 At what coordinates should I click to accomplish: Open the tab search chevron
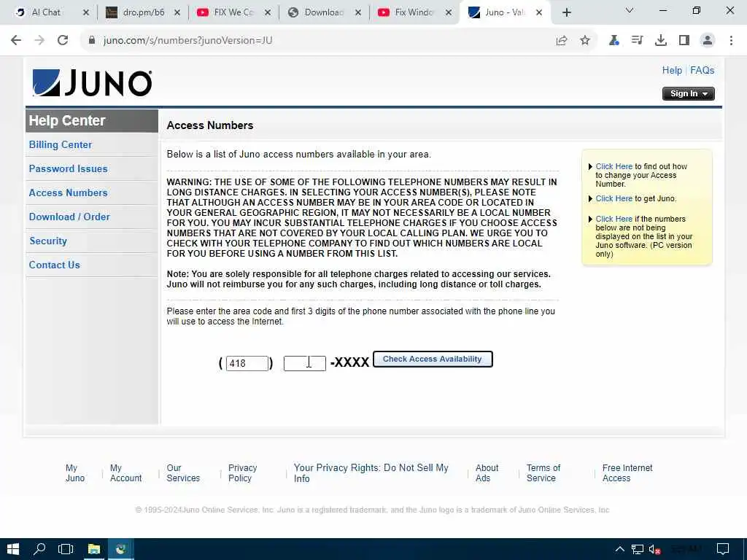pos(630,10)
